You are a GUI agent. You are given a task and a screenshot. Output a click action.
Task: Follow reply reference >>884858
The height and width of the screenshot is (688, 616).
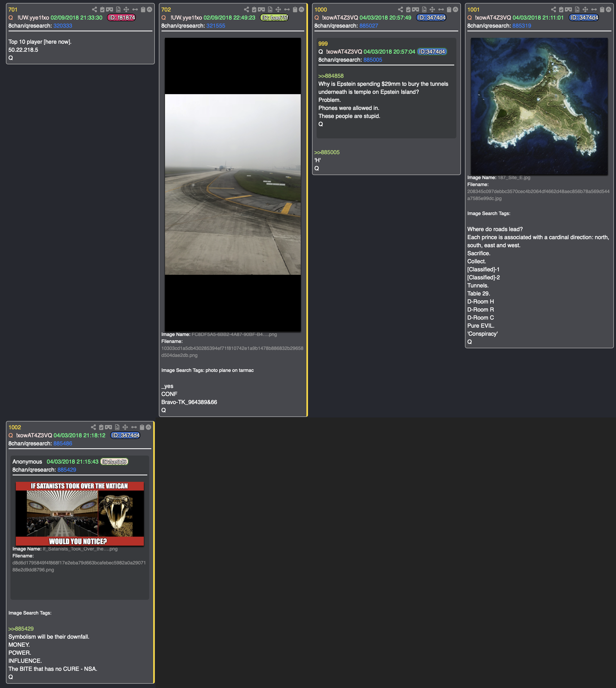coord(331,76)
